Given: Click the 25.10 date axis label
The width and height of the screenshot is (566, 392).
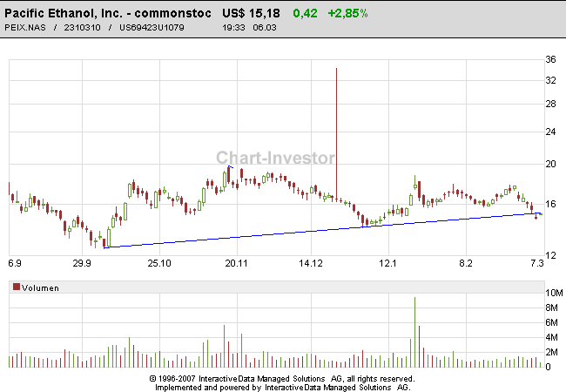Looking at the screenshot, I should (x=159, y=263).
